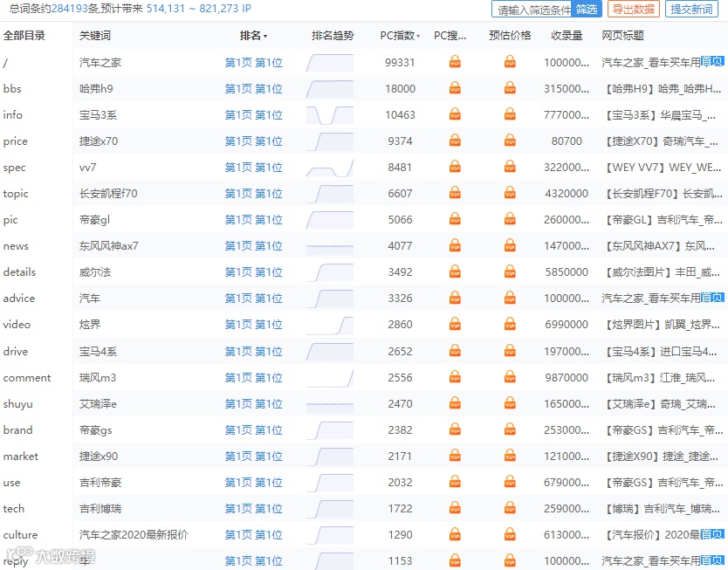Click PC搜 VIP lock icon for 瑞风m3
Screen dimensions: 728x570
pyautogui.click(x=455, y=377)
